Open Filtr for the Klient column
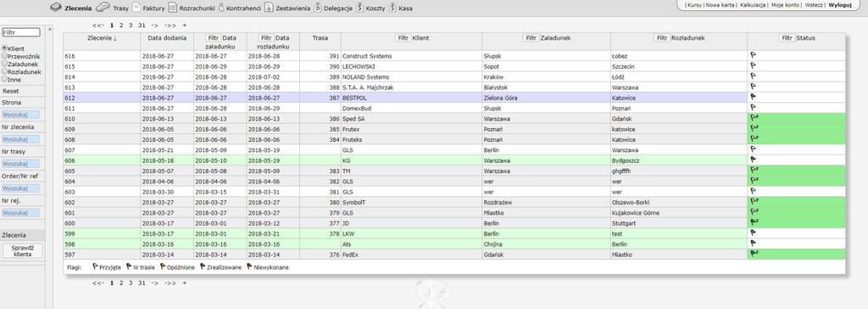Viewport: 868px width, 309px height. tap(403, 37)
